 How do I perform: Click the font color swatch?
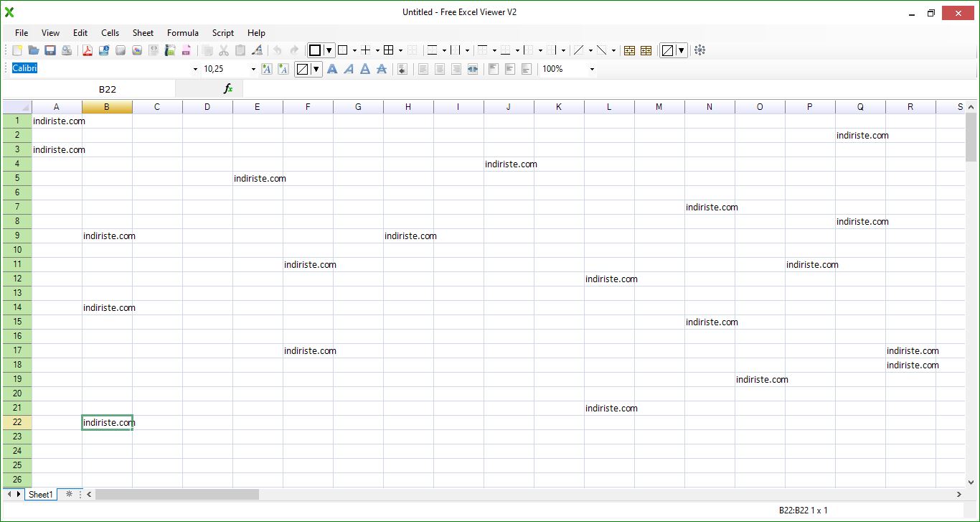pos(303,69)
